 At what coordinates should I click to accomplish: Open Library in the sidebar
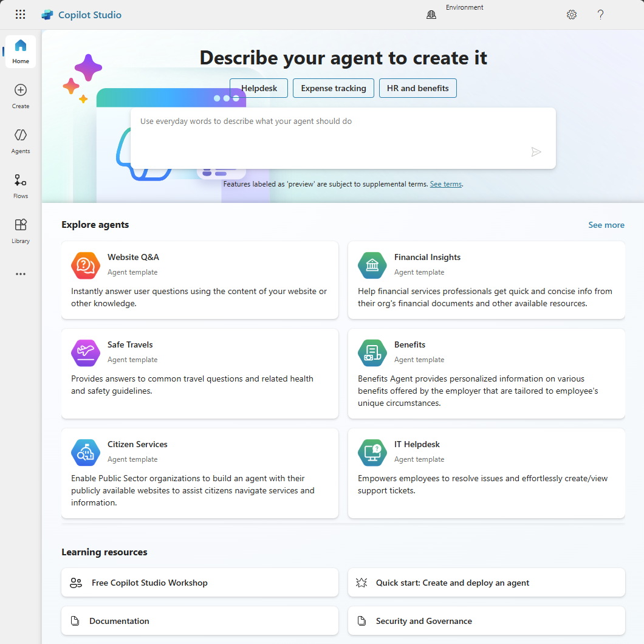[x=21, y=231]
